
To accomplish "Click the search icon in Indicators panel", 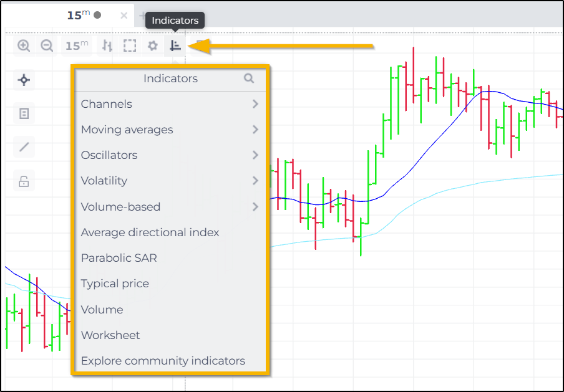I will pyautogui.click(x=249, y=79).
